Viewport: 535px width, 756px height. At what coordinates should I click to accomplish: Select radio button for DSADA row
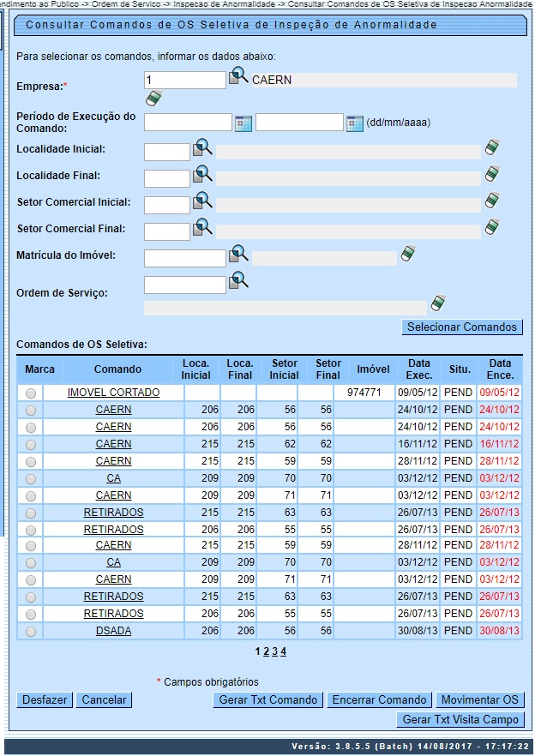click(32, 632)
